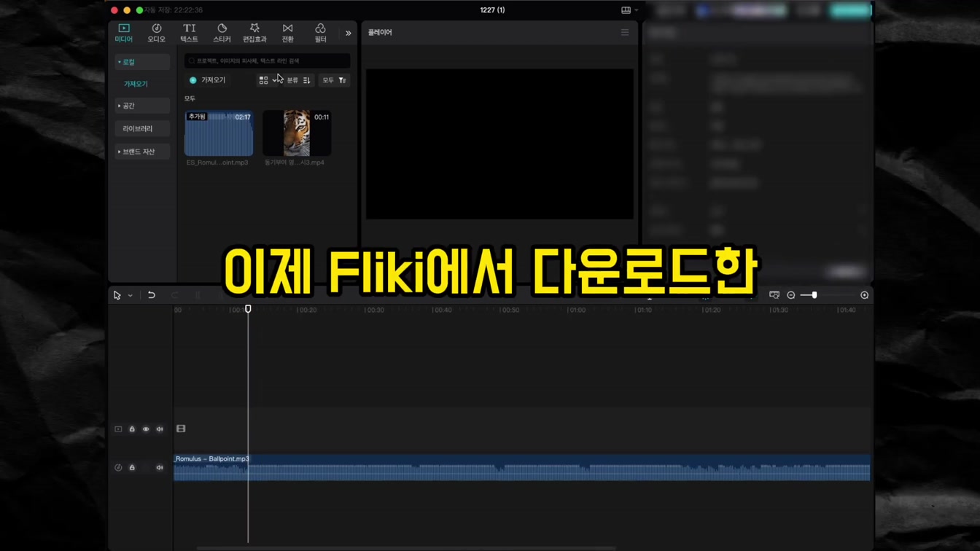Hide the main video track with eye icon
The image size is (980, 551).
(146, 429)
